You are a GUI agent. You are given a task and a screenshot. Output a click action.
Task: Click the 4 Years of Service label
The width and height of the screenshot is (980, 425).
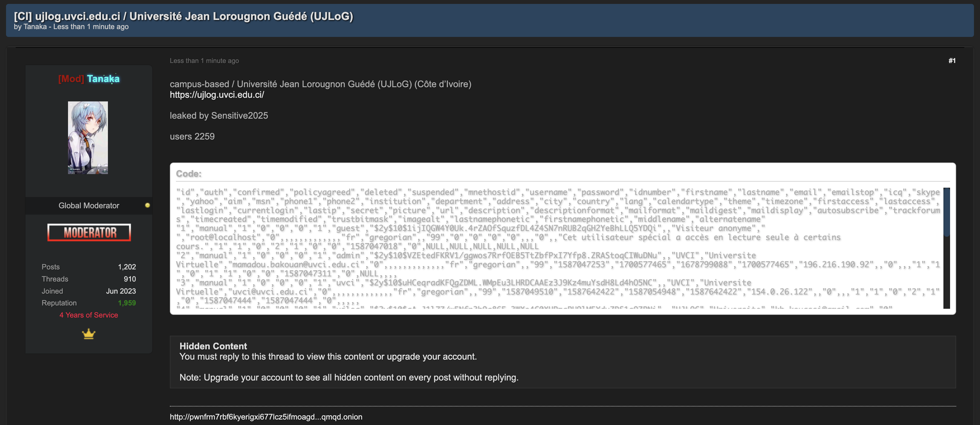[89, 315]
